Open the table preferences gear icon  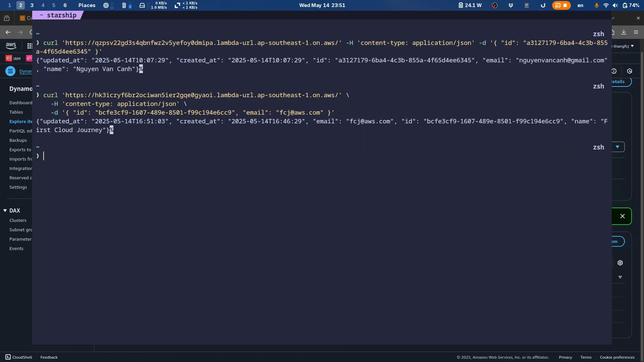620,263
